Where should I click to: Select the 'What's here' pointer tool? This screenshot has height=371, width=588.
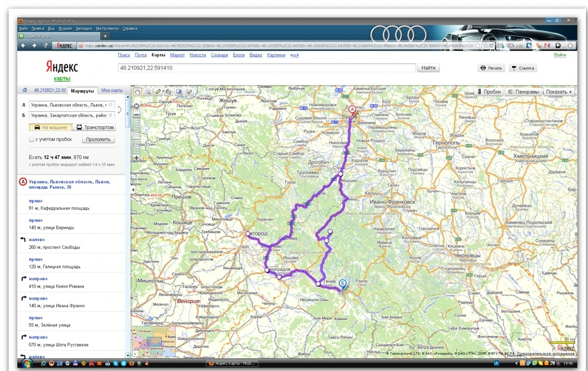point(189,92)
